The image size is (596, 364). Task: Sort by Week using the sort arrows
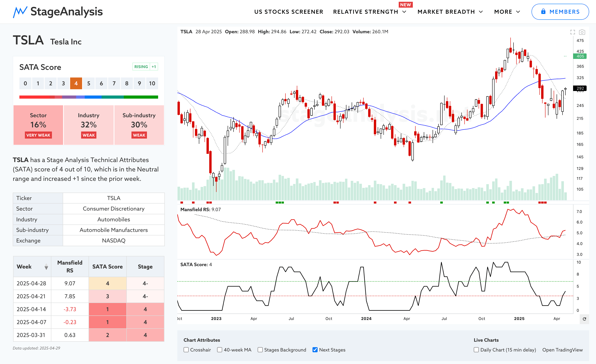(x=46, y=267)
